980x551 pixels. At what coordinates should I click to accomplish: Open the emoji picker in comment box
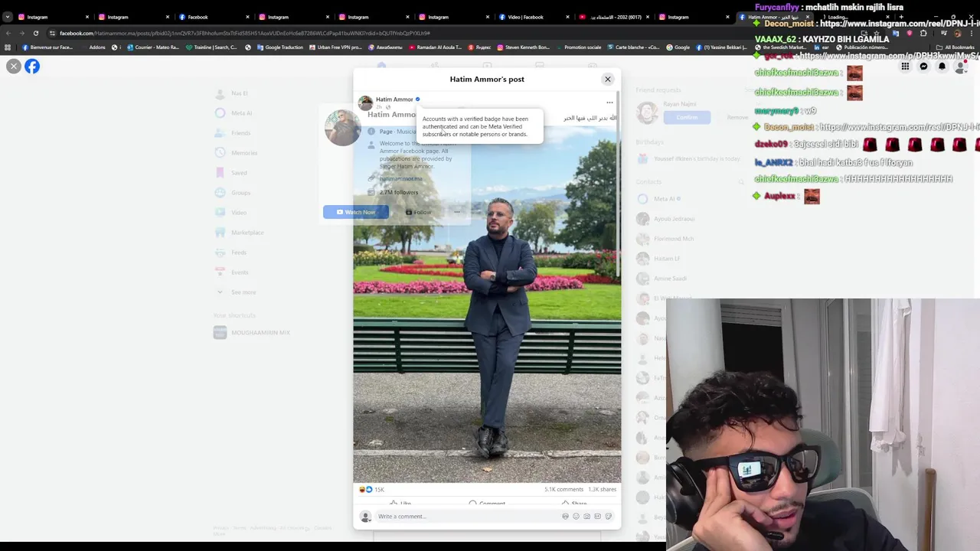[577, 517]
